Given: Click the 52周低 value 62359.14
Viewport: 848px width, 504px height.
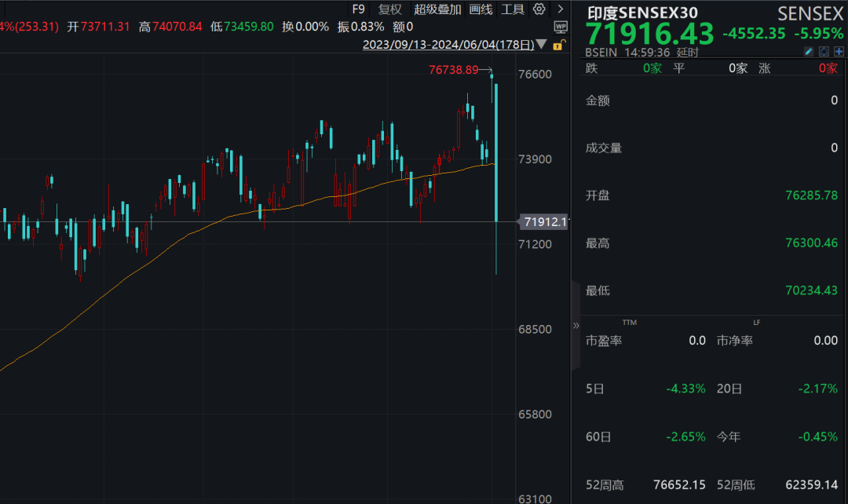Looking at the screenshot, I should tap(811, 485).
